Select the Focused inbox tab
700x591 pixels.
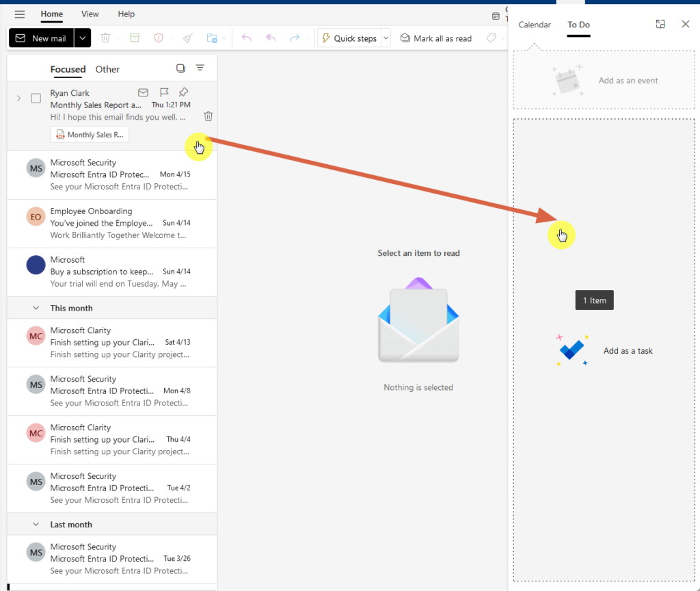[x=68, y=69]
